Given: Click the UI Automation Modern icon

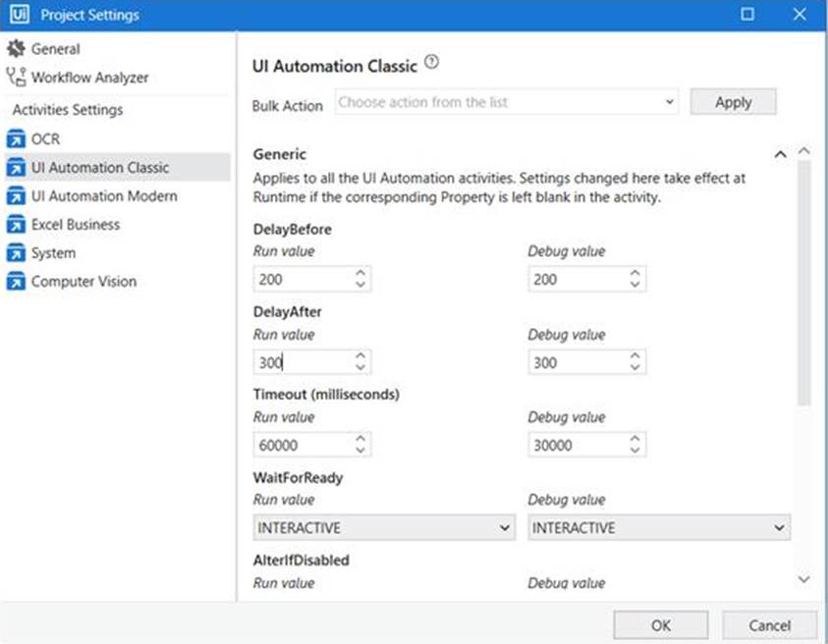Looking at the screenshot, I should tap(16, 196).
